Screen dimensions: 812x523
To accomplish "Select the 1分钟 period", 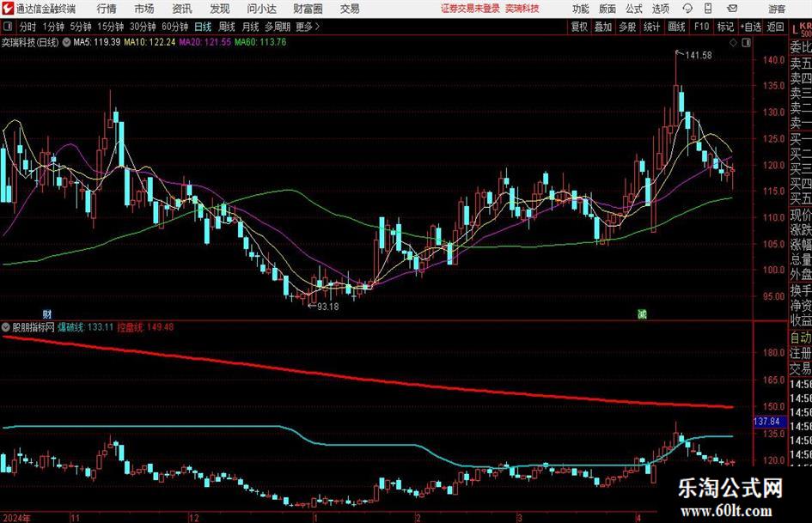I will (52, 27).
